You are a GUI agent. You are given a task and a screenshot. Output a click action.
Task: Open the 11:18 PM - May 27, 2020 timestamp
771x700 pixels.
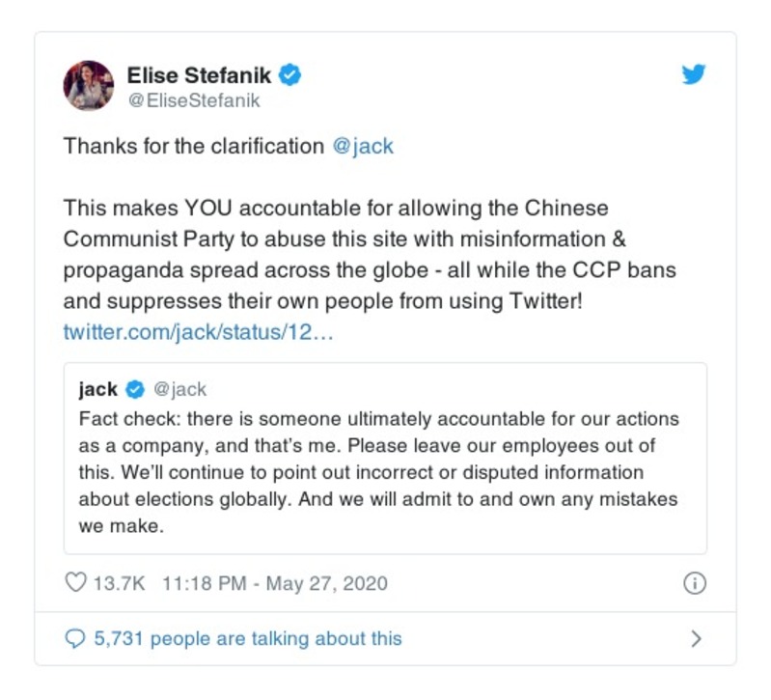(x=275, y=583)
